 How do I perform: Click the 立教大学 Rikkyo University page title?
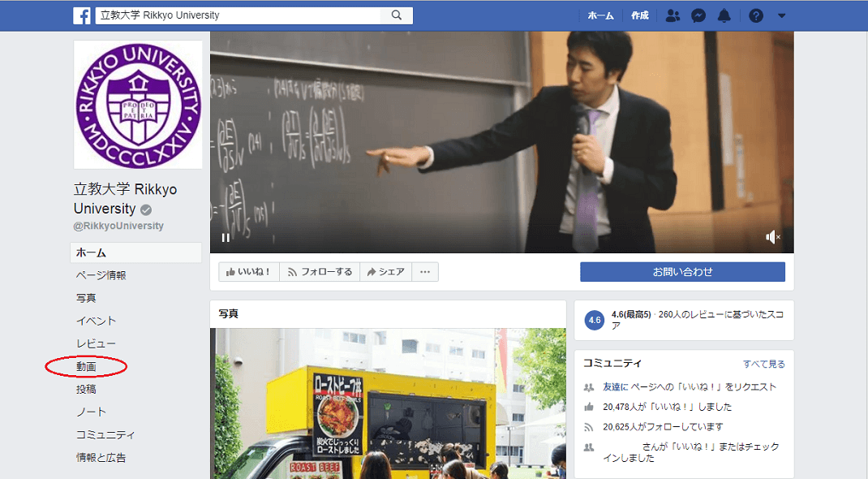point(126,199)
